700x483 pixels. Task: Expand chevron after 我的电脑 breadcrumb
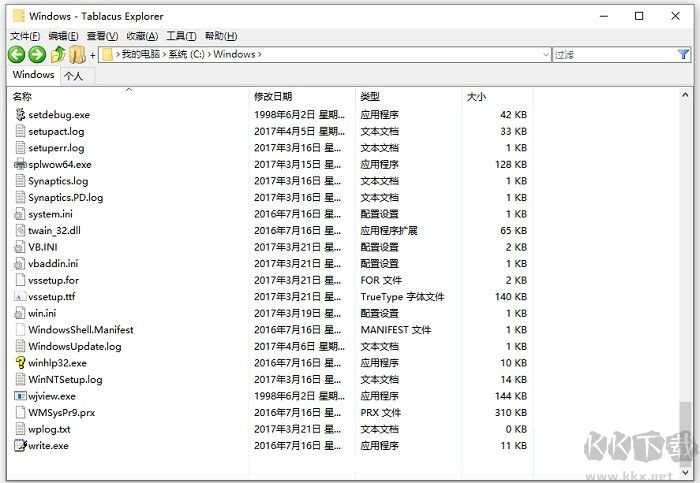pyautogui.click(x=164, y=54)
